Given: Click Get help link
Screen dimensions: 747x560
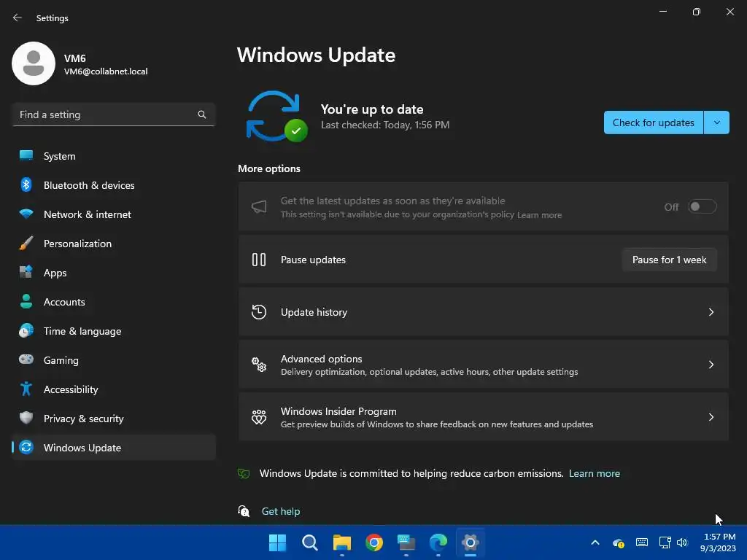Looking at the screenshot, I should 281,511.
